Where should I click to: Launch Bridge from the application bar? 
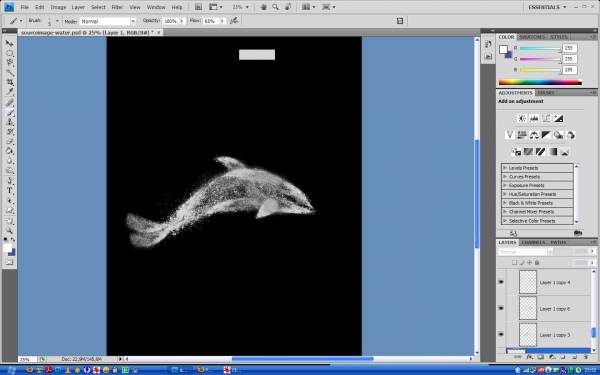click(198, 7)
